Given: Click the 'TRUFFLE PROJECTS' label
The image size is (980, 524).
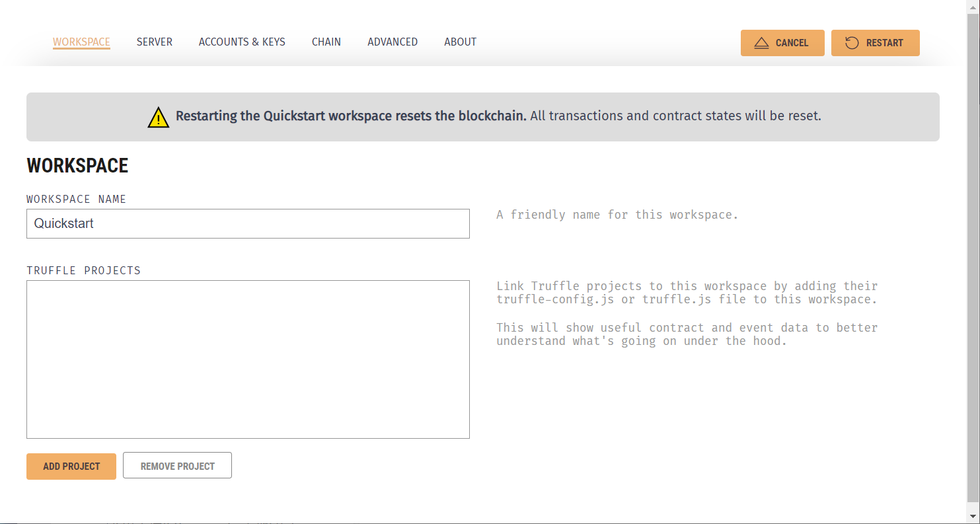Looking at the screenshot, I should coord(83,270).
